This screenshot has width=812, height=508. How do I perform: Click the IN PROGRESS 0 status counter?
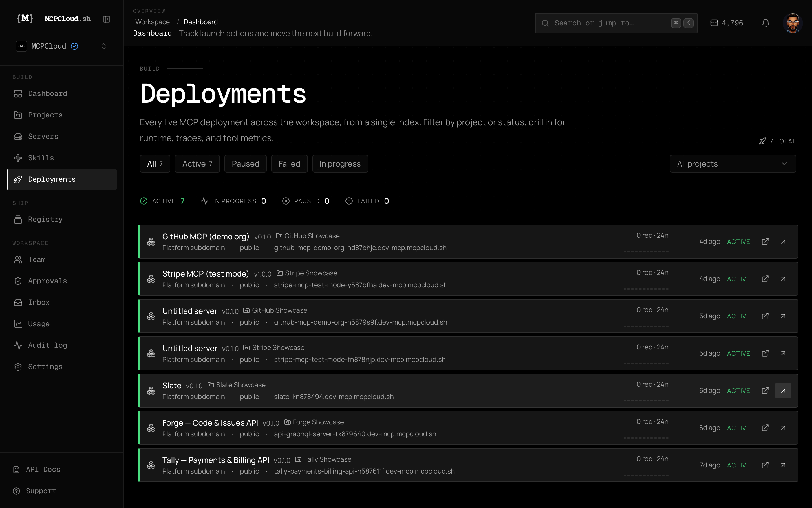(233, 201)
